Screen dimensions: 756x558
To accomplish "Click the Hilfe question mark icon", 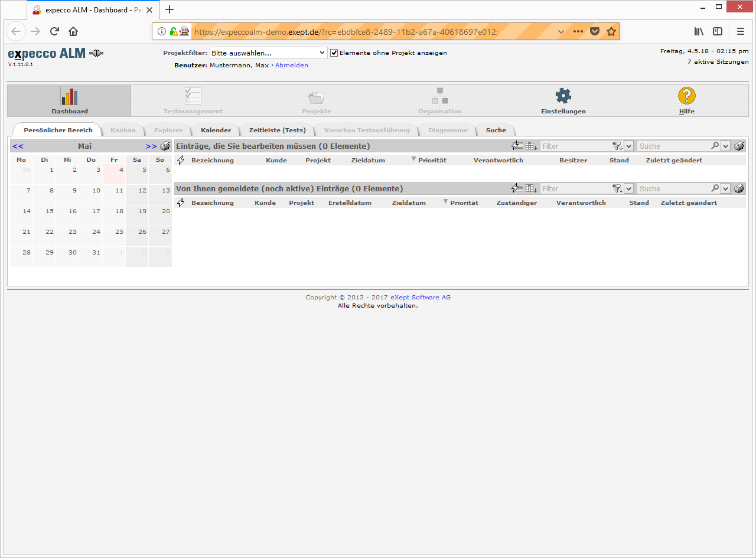I will pyautogui.click(x=686, y=96).
